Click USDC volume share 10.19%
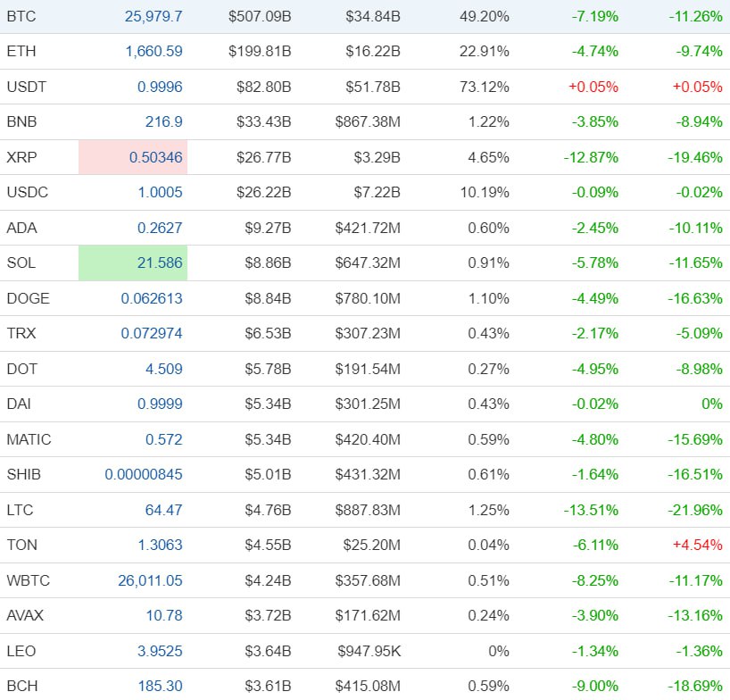730x700 pixels. point(485,192)
